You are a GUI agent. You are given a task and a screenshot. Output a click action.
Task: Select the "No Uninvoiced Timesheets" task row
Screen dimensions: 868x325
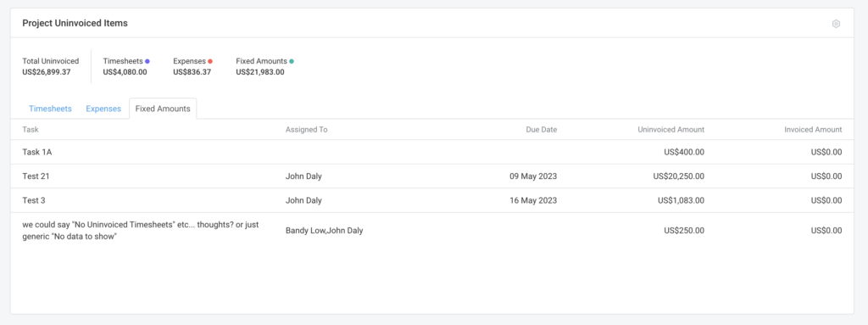(x=431, y=230)
